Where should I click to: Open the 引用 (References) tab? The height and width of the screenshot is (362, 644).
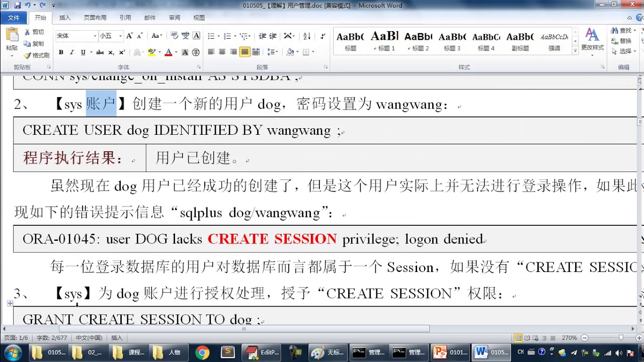click(125, 18)
